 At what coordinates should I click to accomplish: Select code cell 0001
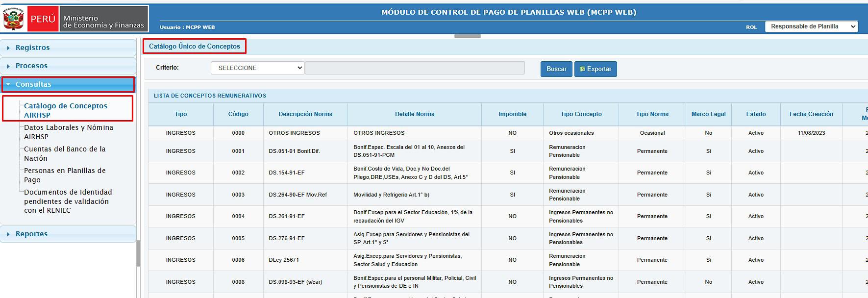click(x=238, y=151)
